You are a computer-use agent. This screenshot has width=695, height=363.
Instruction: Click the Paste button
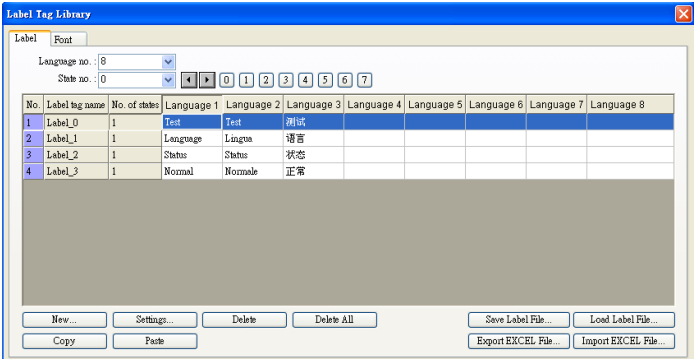click(155, 341)
